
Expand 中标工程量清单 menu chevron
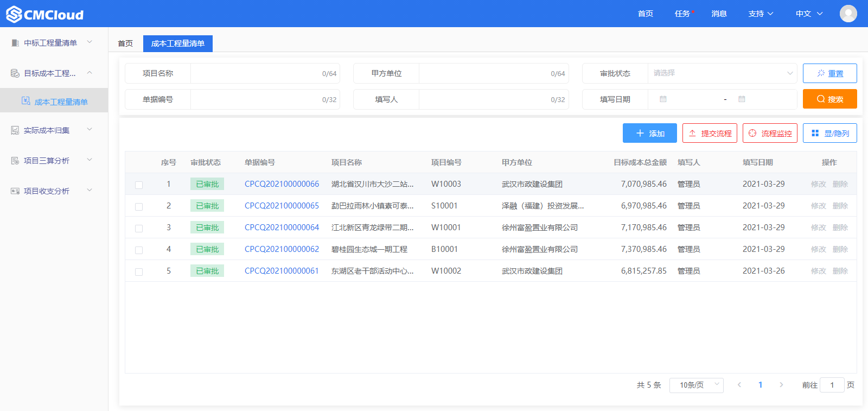(x=90, y=42)
